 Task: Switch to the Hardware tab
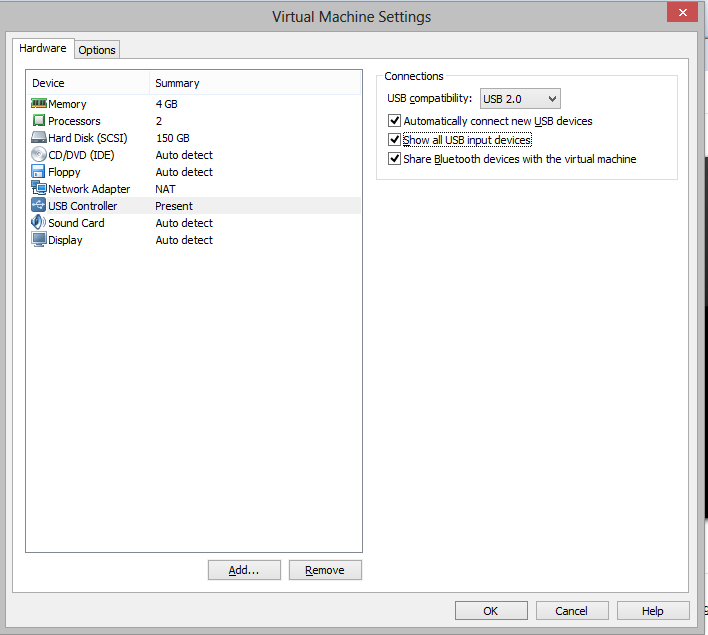pos(43,48)
